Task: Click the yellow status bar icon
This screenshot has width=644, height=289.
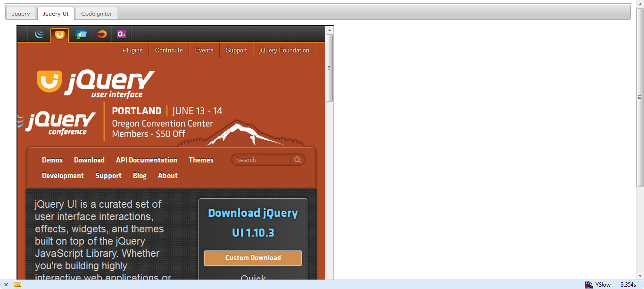Action: 17,285
